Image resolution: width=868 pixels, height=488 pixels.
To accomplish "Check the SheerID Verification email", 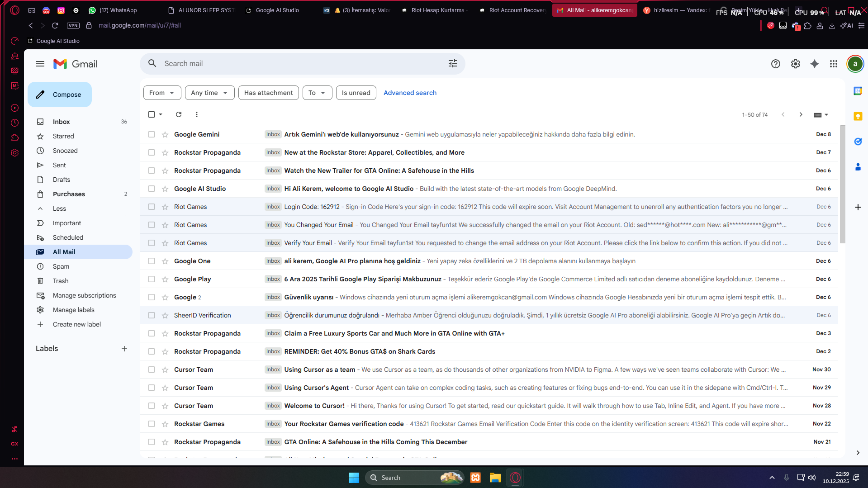I will click(152, 315).
